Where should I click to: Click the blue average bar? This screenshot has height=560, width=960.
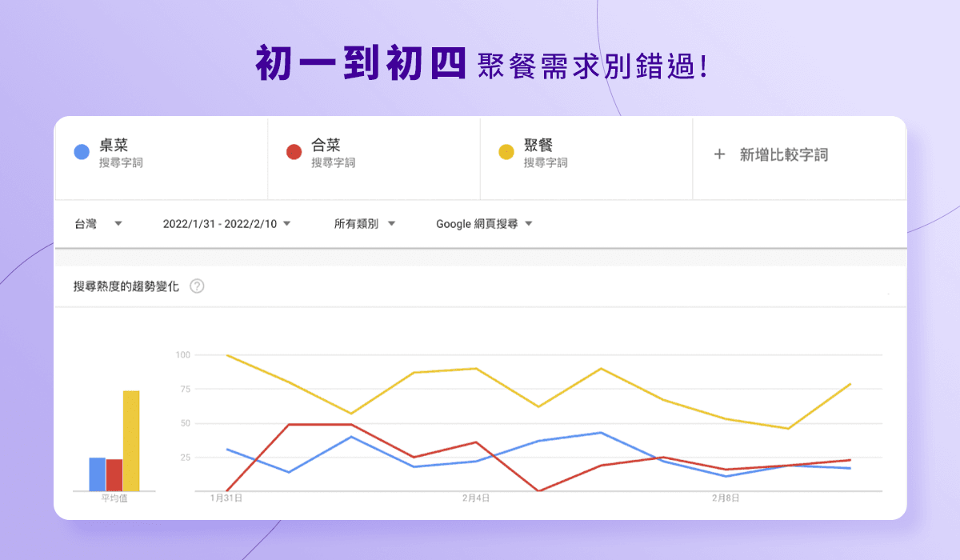97,474
